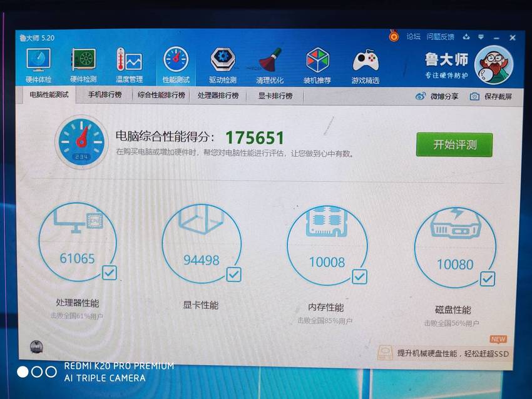Click the 磁盘性能 label
This screenshot has width=532, height=399.
click(x=453, y=310)
